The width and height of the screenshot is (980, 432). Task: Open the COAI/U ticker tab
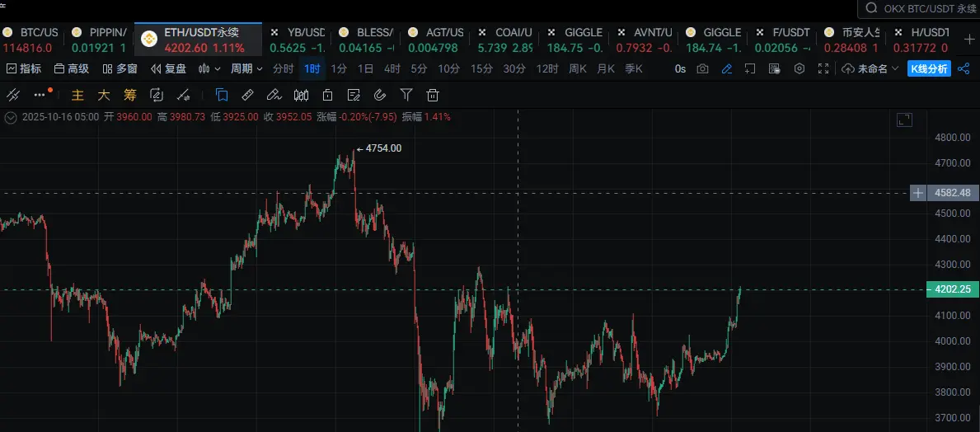[506, 40]
